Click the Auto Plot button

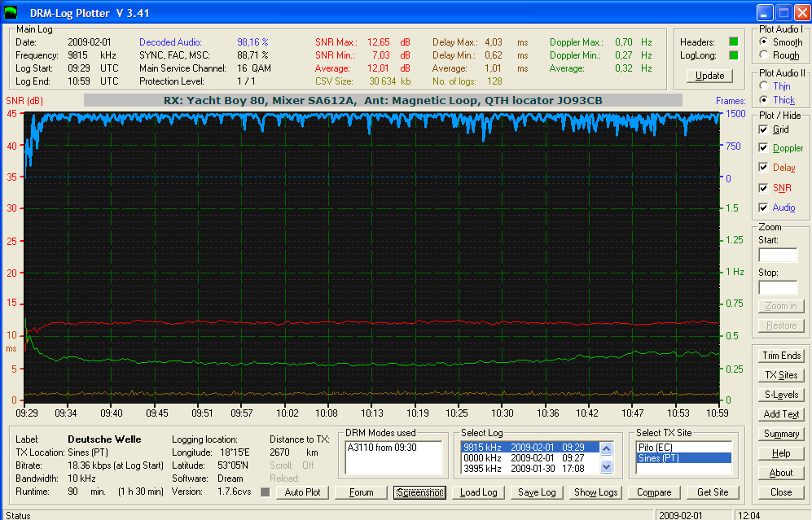point(302,492)
